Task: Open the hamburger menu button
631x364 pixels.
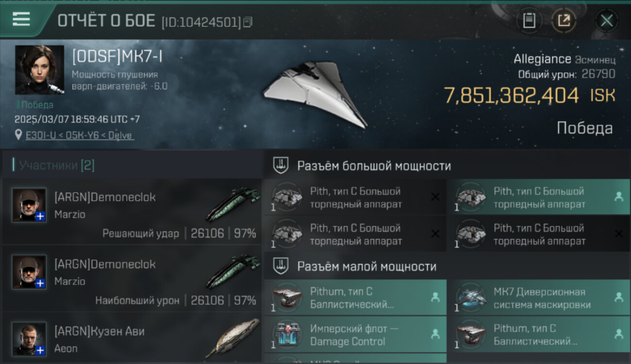Action: 21,19
